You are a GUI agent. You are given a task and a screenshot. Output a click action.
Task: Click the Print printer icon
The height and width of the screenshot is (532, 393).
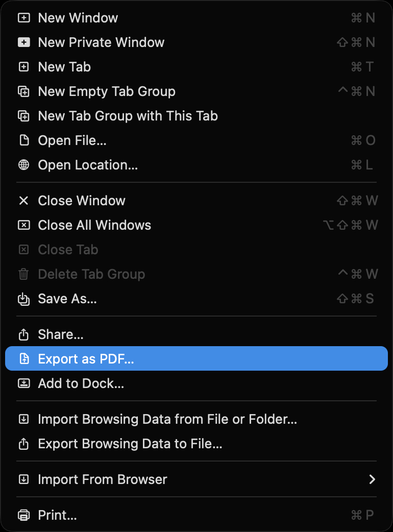pyautogui.click(x=23, y=515)
